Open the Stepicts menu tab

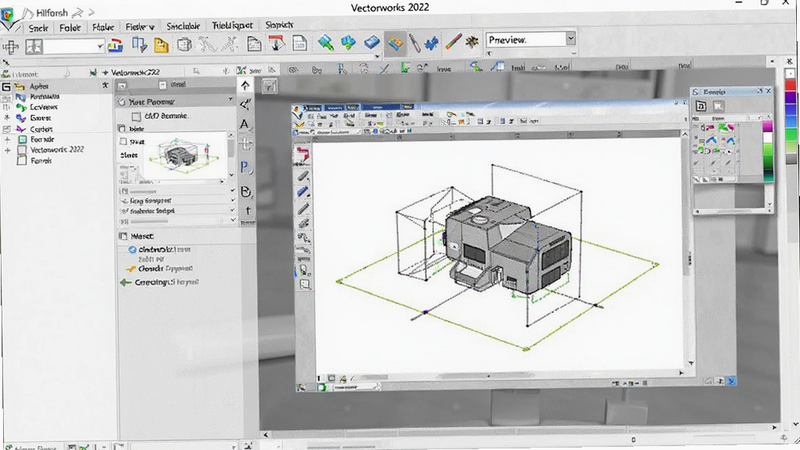point(279,24)
